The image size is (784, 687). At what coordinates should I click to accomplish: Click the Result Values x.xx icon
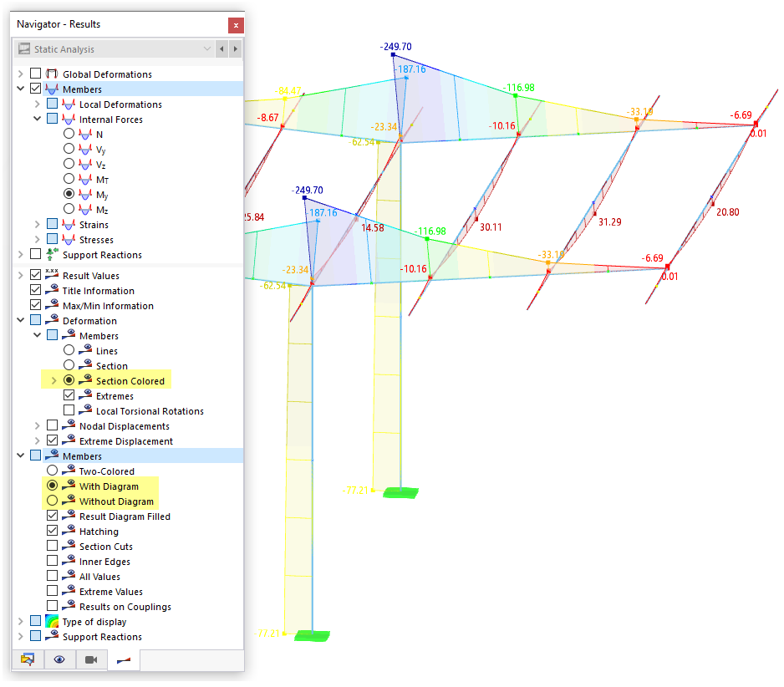tap(52, 274)
